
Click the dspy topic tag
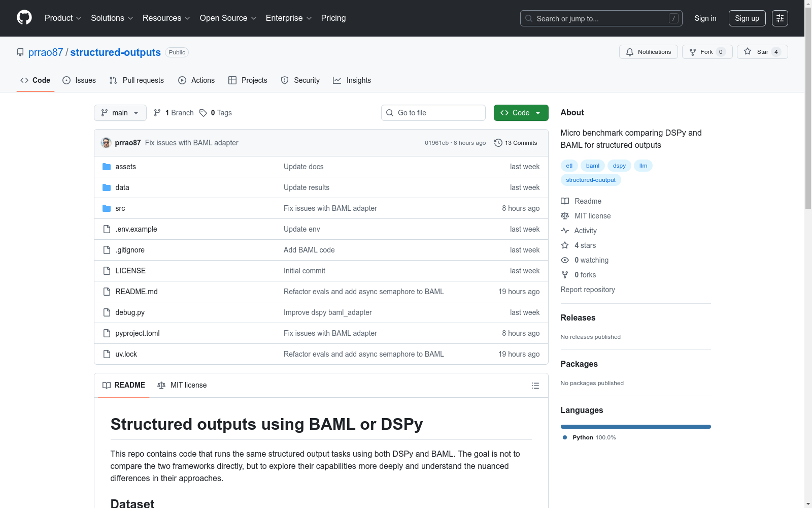pos(619,166)
